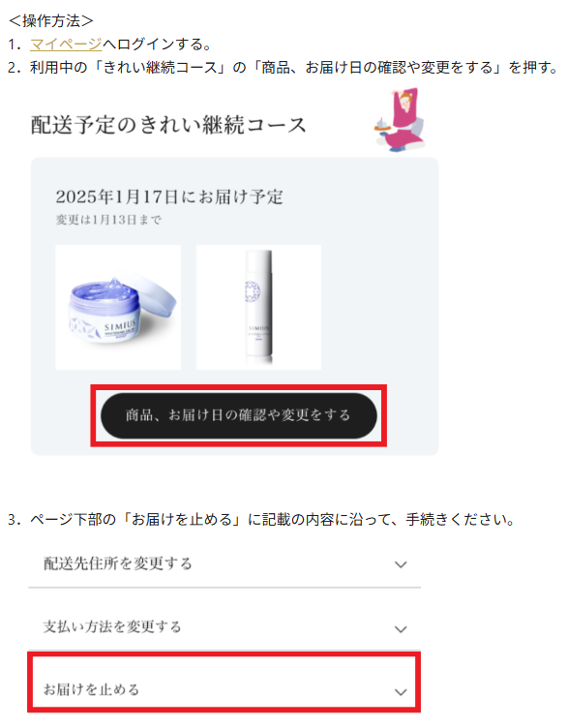568x728 pixels.
Task: Select the SIMIUS gel jar product image
Action: coord(118,307)
